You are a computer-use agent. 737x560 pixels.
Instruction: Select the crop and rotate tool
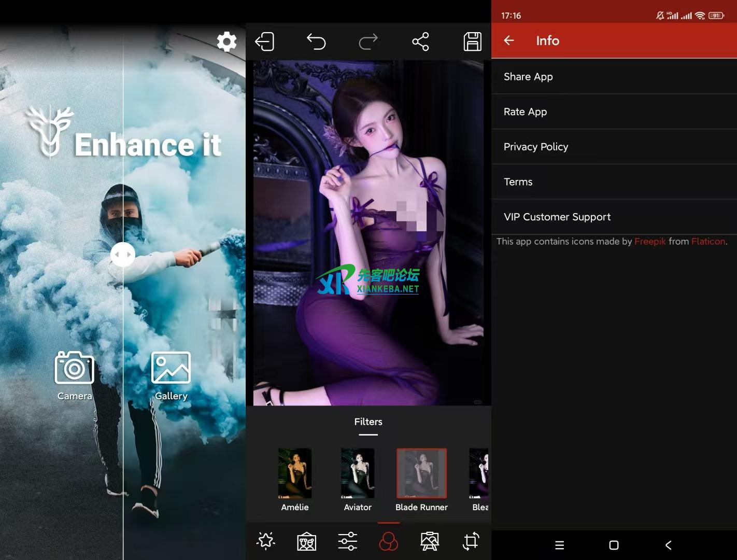[471, 541]
